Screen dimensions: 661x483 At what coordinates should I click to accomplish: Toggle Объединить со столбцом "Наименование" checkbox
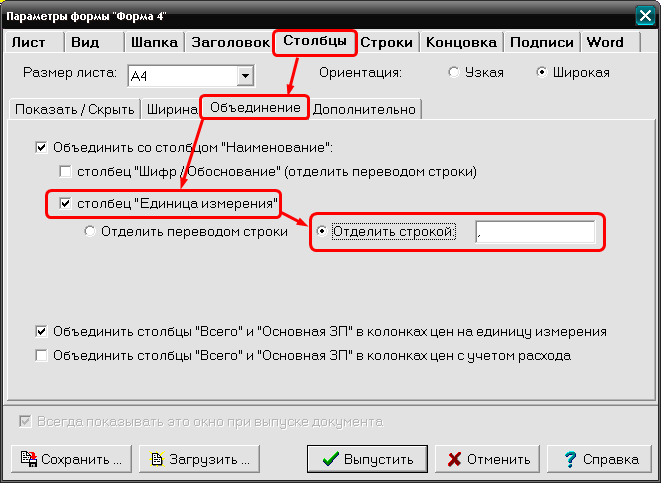pyautogui.click(x=41, y=148)
